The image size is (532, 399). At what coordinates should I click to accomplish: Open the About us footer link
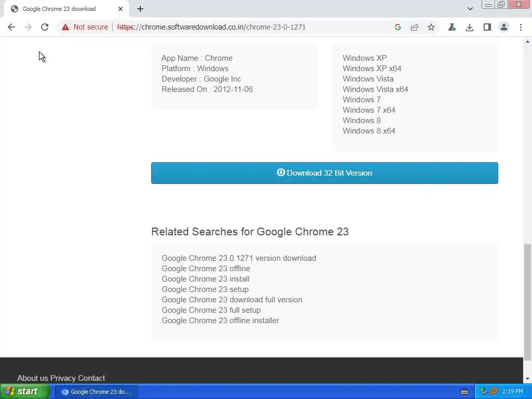33,378
